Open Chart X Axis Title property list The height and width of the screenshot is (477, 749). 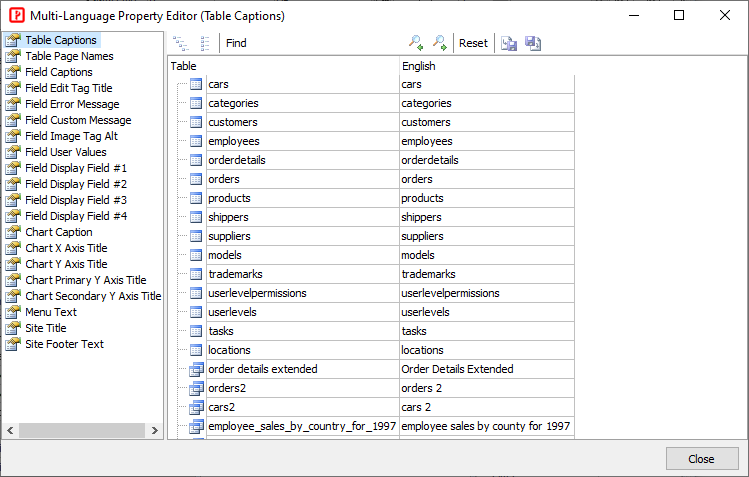66,248
